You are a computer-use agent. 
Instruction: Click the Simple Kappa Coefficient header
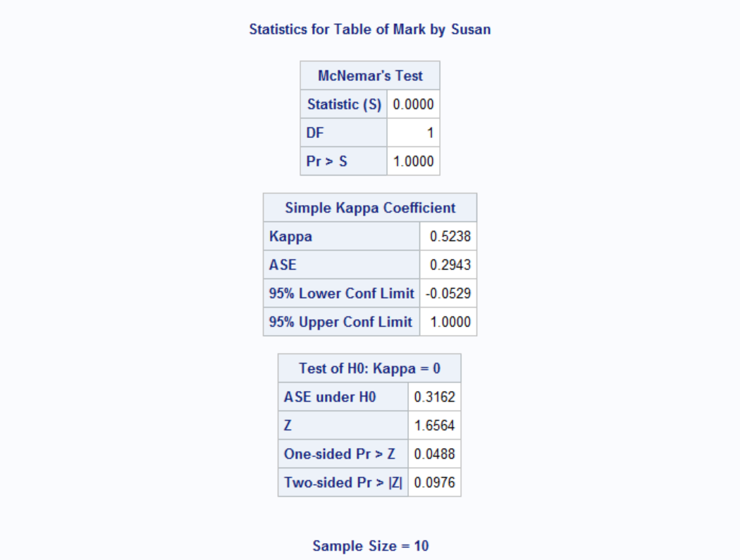point(370,208)
